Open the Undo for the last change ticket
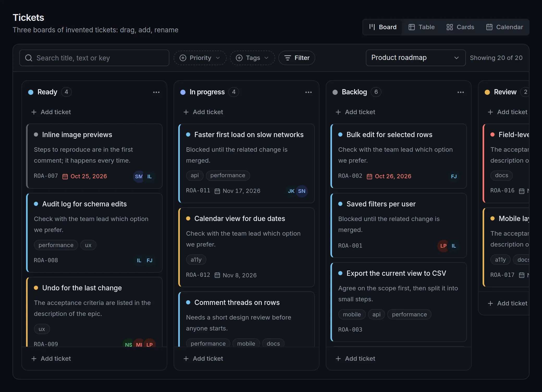The width and height of the screenshot is (542, 392). point(94,312)
